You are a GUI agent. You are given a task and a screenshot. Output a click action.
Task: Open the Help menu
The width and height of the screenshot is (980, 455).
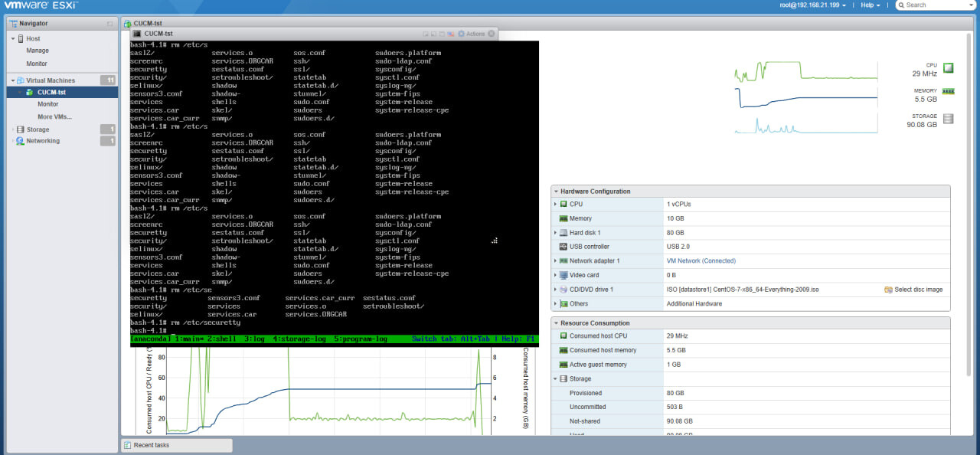point(871,5)
